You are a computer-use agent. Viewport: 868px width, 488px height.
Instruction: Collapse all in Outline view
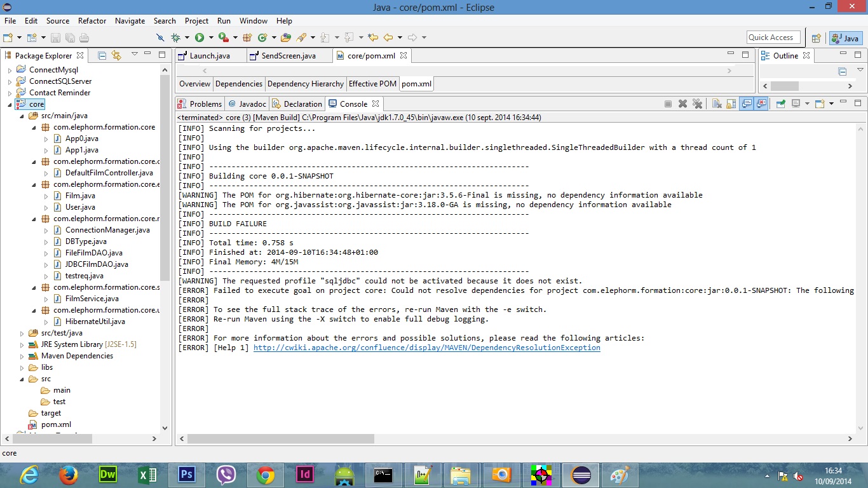tap(842, 71)
